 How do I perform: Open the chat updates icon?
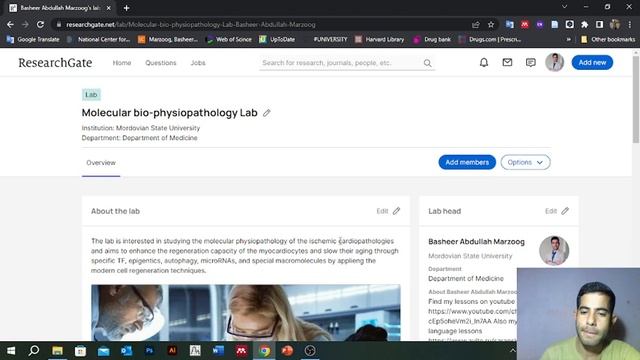point(531,62)
